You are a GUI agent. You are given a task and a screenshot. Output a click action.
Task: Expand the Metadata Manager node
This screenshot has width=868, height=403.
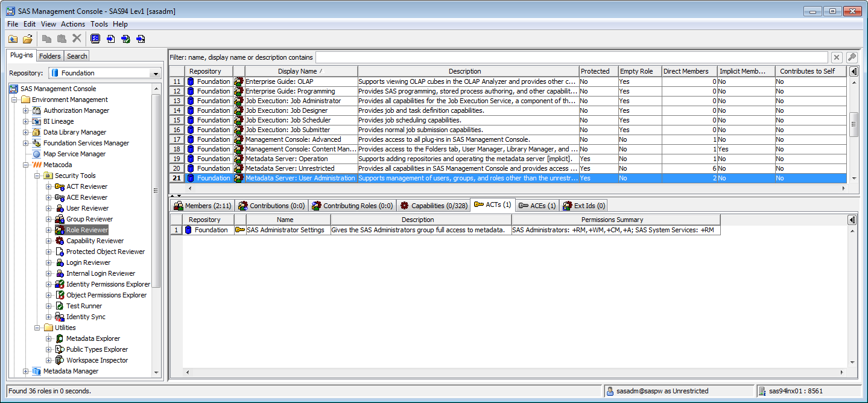[x=25, y=371]
